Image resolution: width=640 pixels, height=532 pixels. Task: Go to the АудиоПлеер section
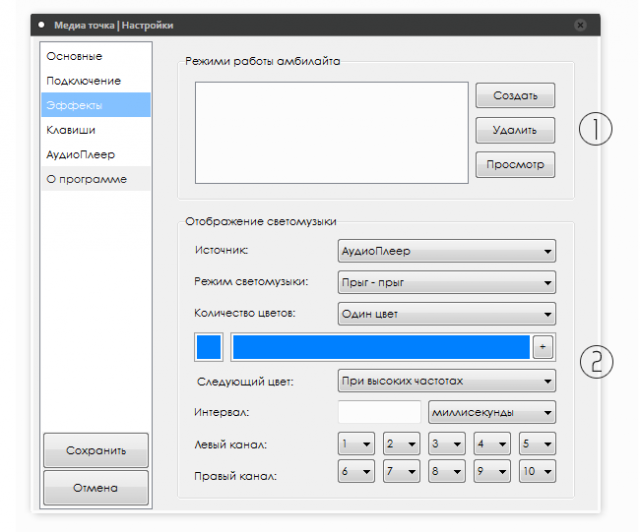95,155
